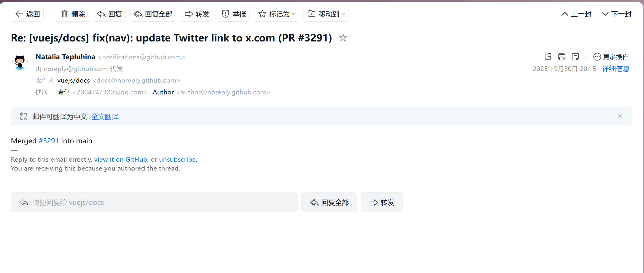This screenshot has height=273, width=644.
Task: Open the 标记为 dropdown
Action: 276,14
